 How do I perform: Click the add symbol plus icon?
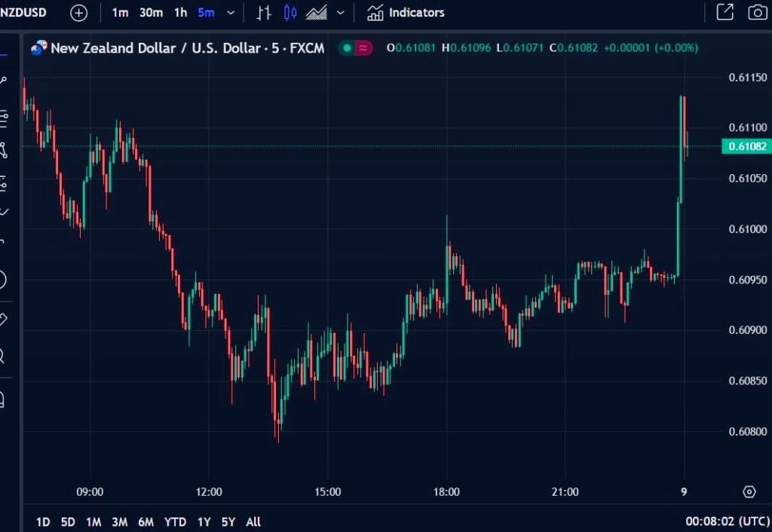(x=78, y=13)
